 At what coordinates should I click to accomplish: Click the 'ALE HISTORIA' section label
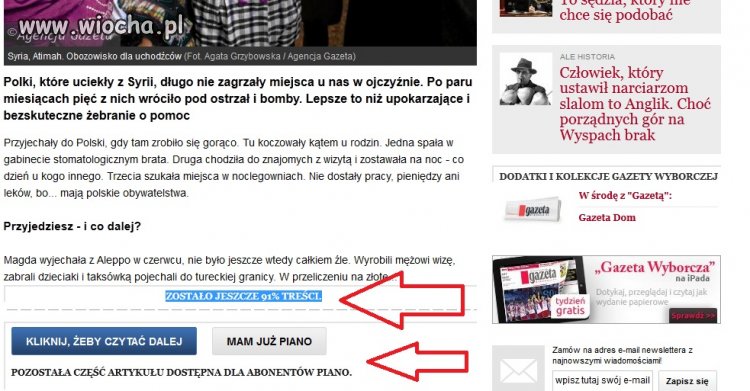[587, 56]
